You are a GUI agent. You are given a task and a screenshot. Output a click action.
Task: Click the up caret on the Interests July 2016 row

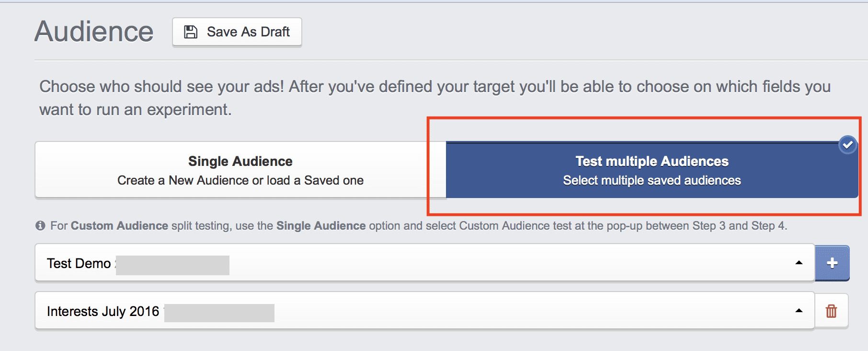click(798, 311)
